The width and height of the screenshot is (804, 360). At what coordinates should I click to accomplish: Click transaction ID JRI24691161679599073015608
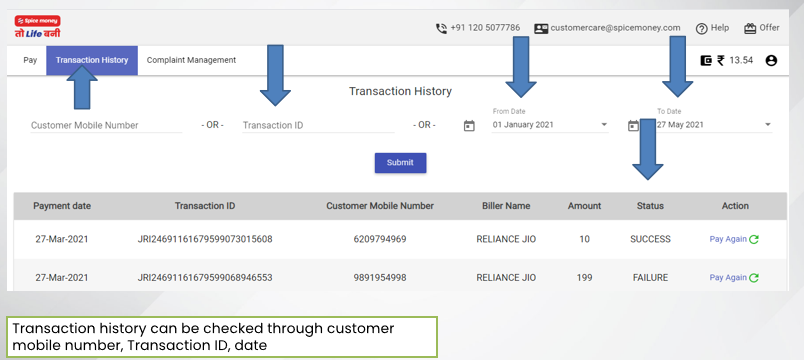pyautogui.click(x=205, y=239)
